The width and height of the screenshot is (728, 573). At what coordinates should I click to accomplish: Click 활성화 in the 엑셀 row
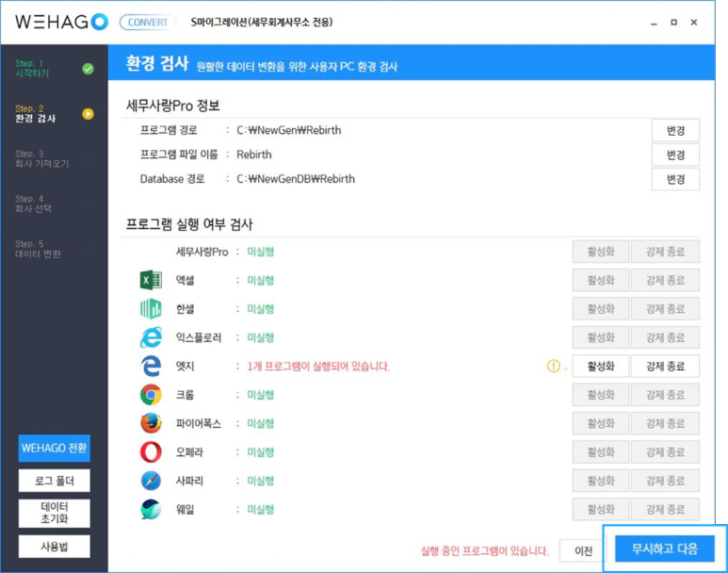click(601, 280)
